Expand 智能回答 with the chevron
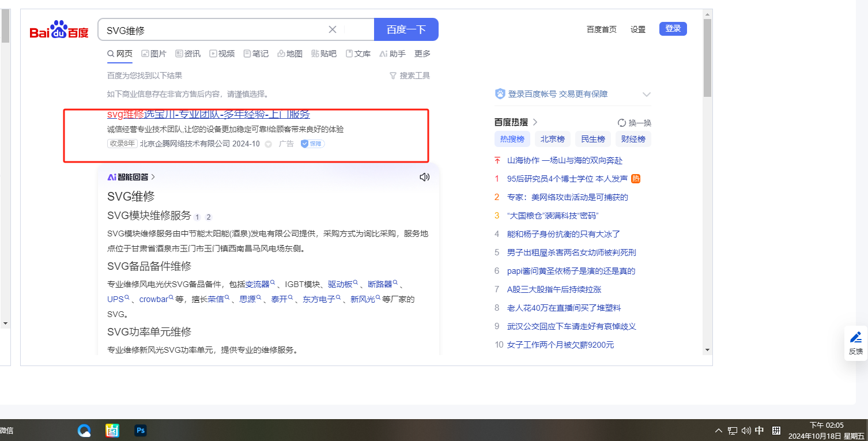Screen dimensions: 868x441 153,177
